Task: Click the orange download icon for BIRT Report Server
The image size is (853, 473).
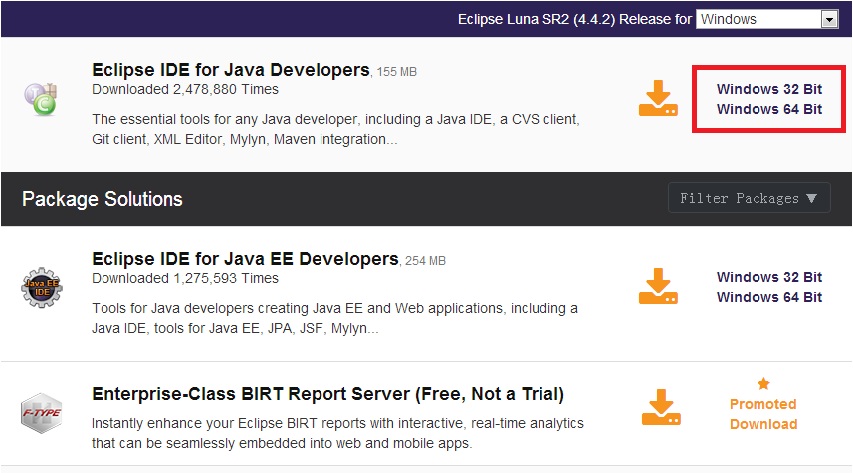Action: (x=661, y=407)
